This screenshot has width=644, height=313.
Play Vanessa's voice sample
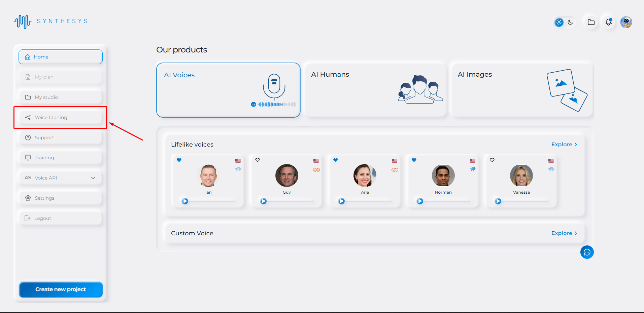tap(498, 201)
